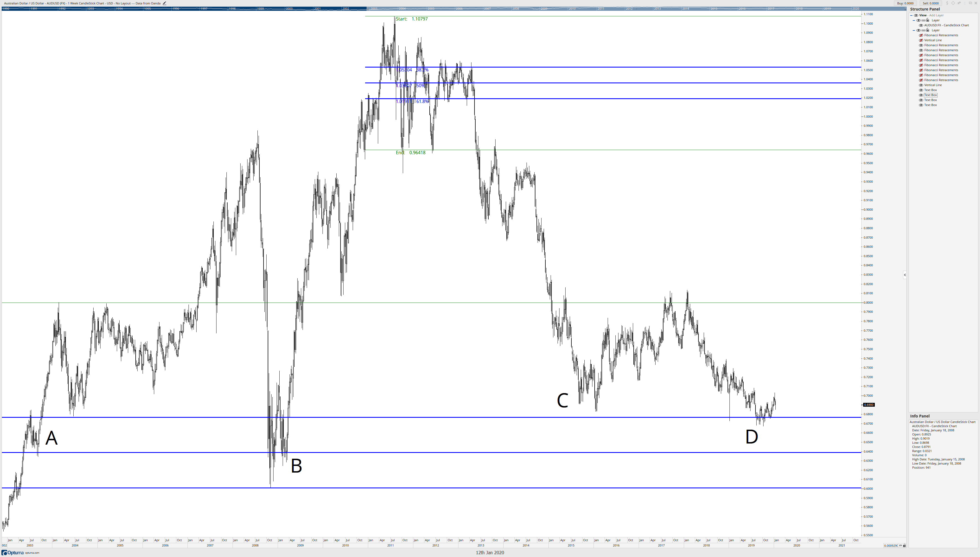Click the letter A text box on chart

point(51,438)
